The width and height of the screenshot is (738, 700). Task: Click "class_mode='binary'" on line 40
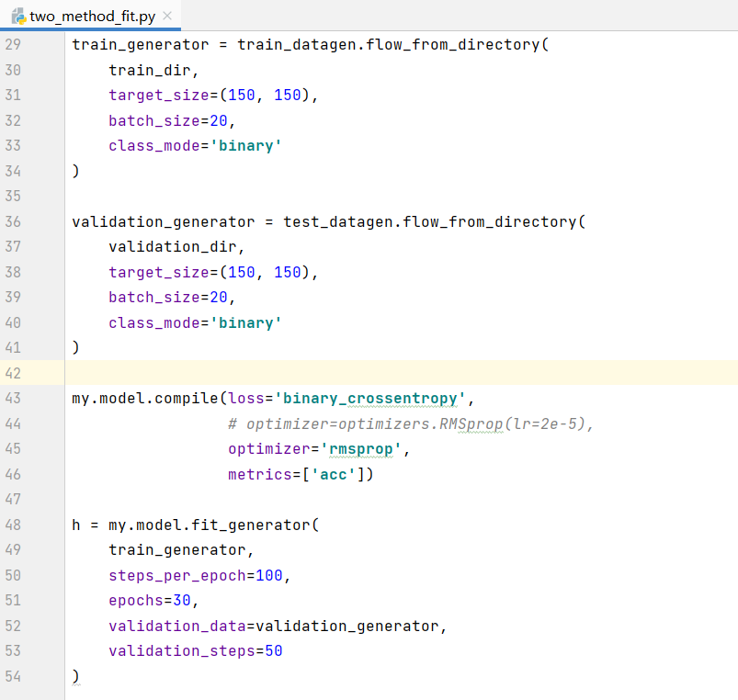coord(196,322)
